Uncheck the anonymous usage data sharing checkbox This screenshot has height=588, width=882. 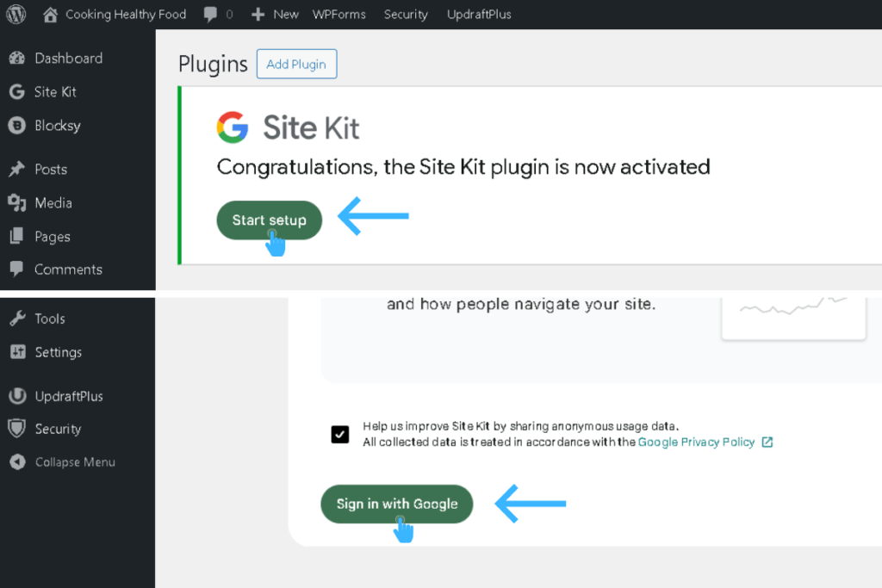coord(340,435)
